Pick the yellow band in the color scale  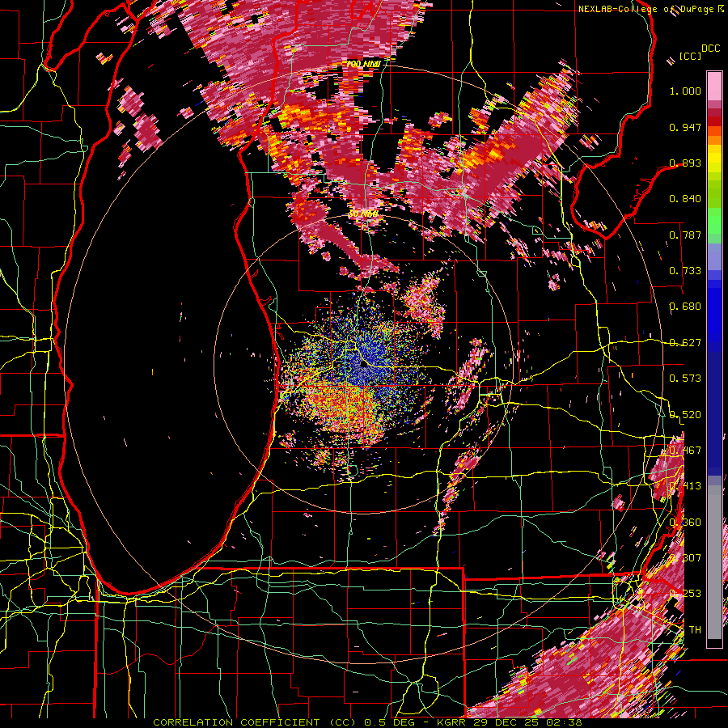714,159
